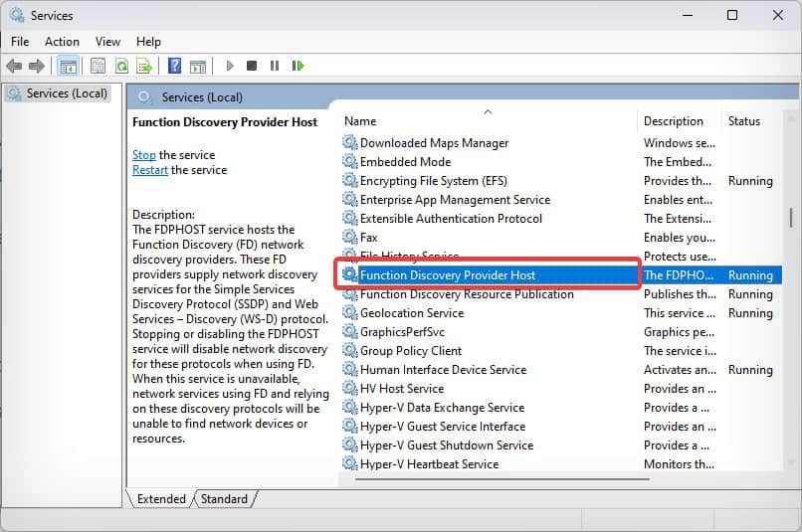Open the Action menu

[62, 42]
